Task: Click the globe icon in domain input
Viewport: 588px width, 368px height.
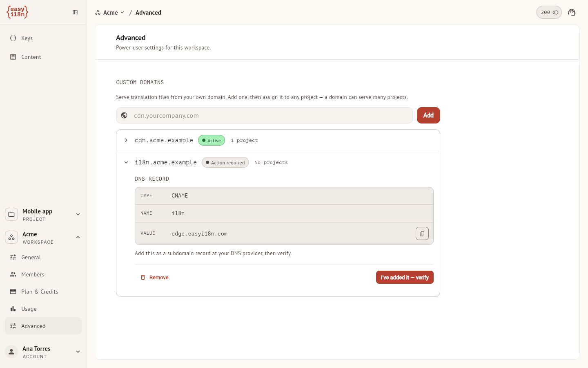Action: pyautogui.click(x=124, y=115)
